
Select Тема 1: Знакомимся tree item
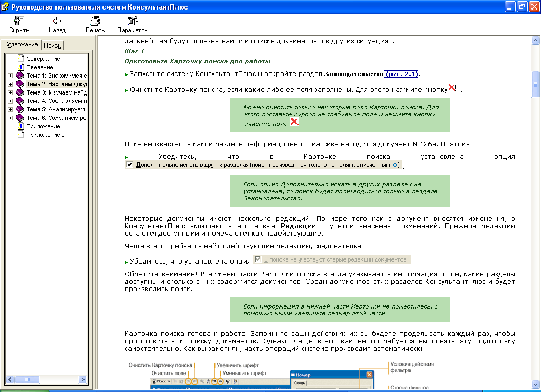pos(57,76)
